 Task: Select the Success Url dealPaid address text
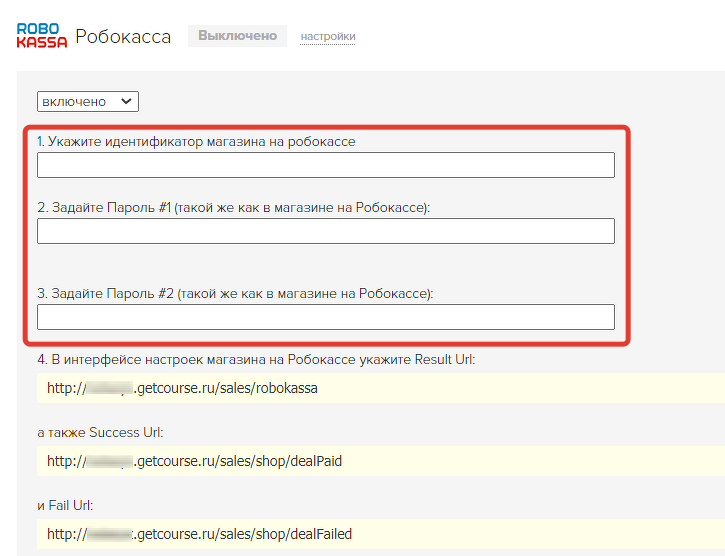[x=194, y=461]
